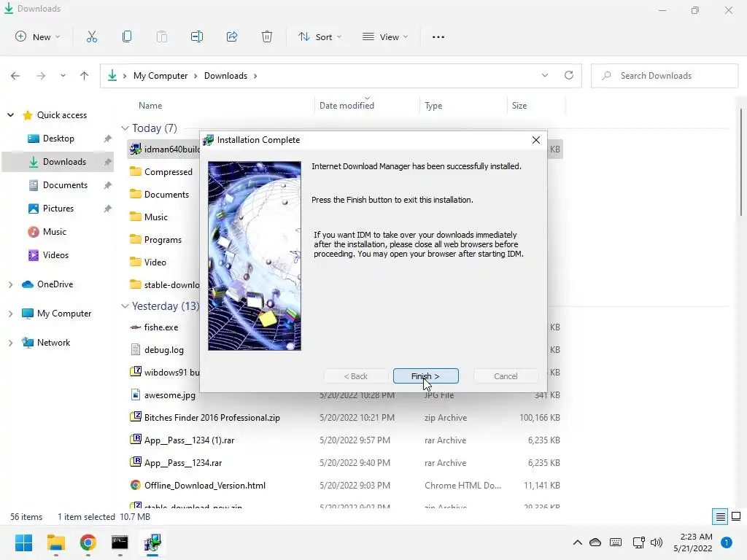
Task: Click the Name column header
Action: pyautogui.click(x=150, y=105)
